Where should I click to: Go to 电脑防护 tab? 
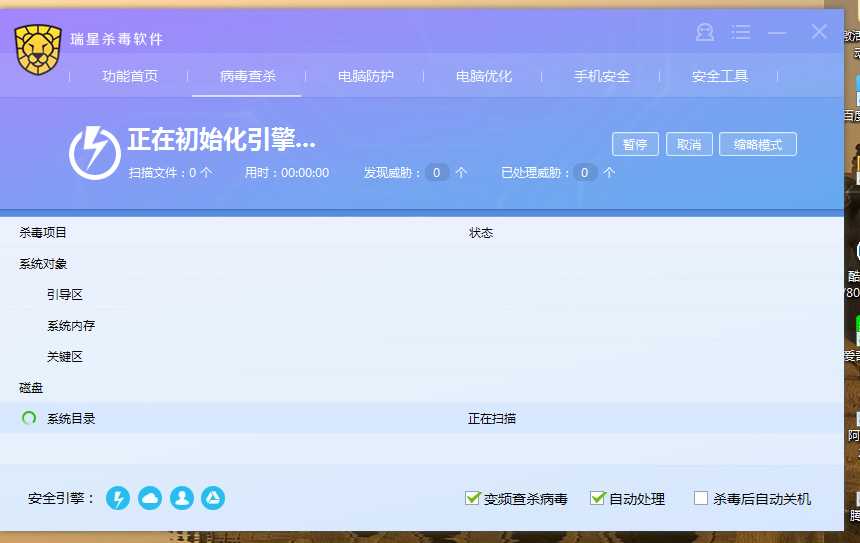366,76
